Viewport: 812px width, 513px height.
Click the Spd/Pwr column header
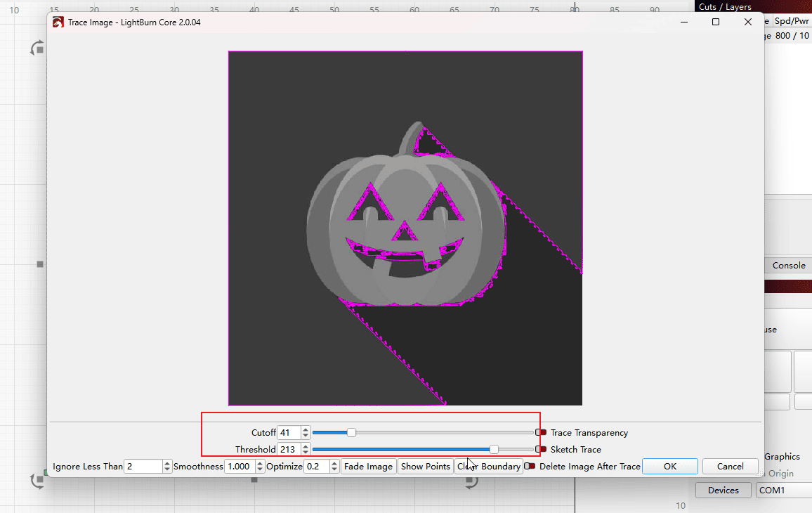[x=792, y=21]
